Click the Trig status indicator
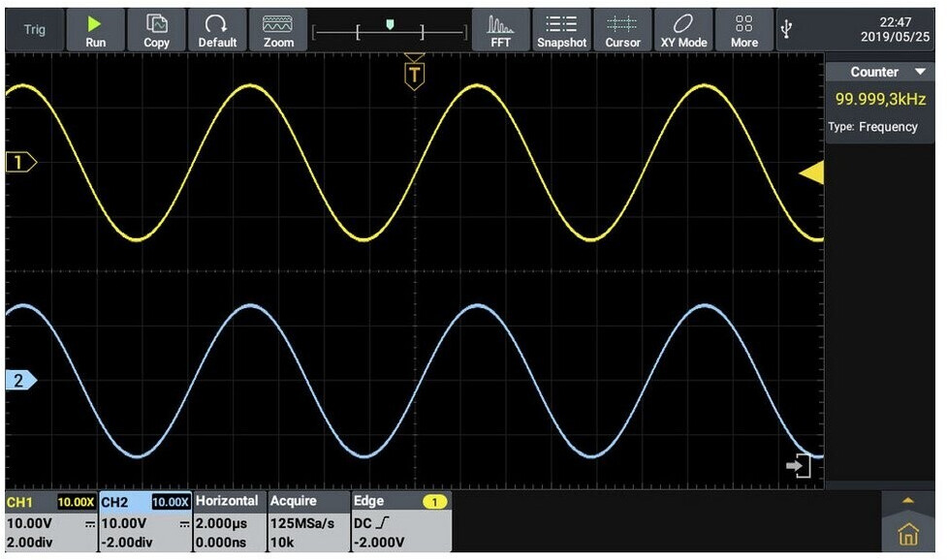The image size is (947, 560). tap(34, 29)
